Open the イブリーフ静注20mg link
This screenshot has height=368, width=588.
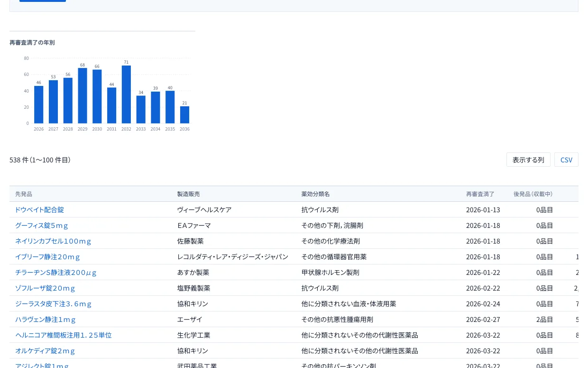[47, 256]
